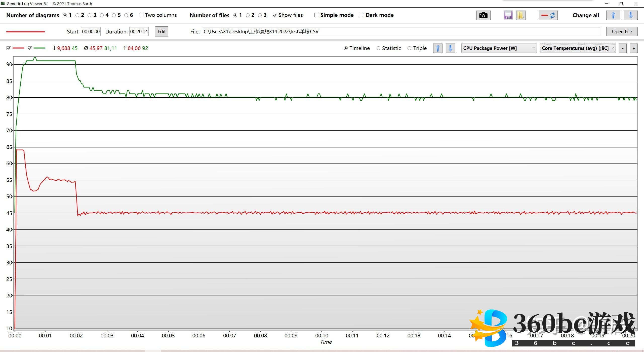This screenshot has width=644, height=352.
Task: Click the Start time input field
Action: (x=91, y=31)
